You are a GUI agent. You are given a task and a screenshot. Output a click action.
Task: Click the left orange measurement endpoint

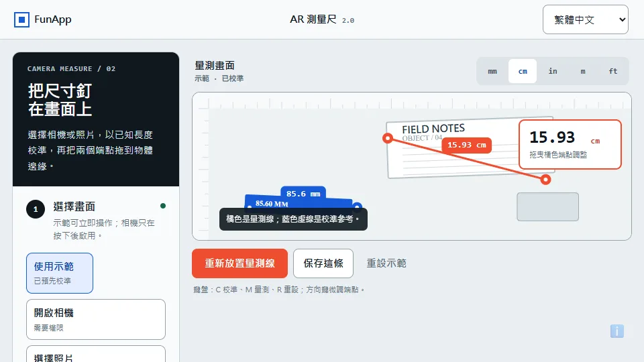tap(387, 138)
